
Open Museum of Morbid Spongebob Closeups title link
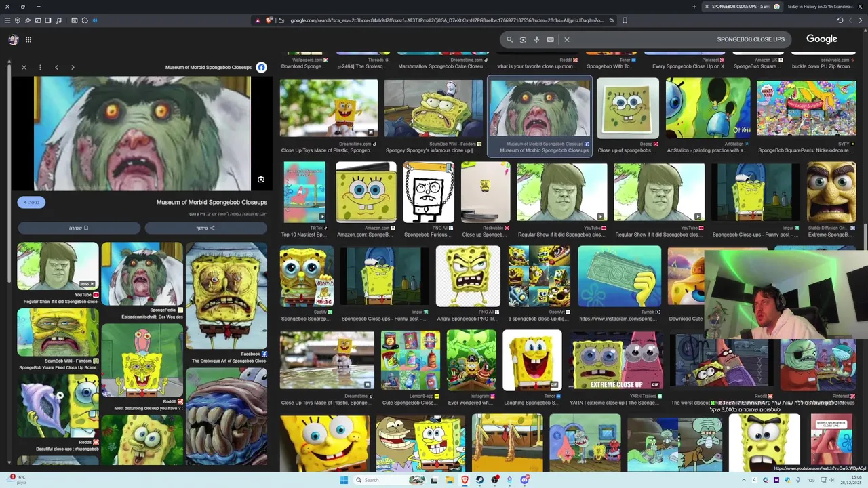(212, 202)
